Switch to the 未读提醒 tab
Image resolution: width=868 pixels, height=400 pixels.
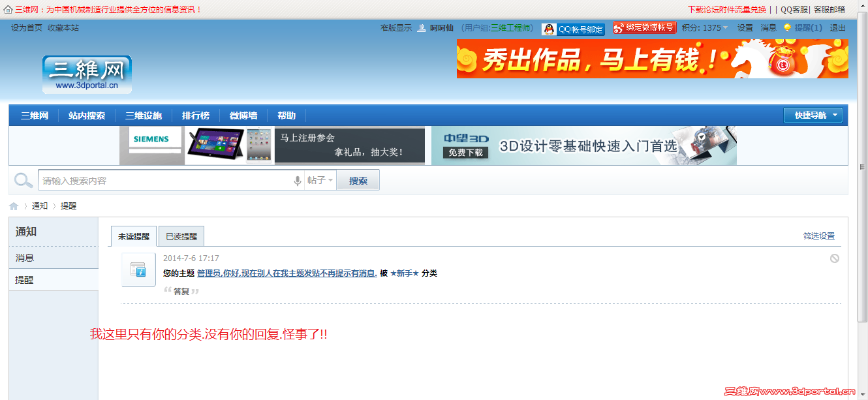click(134, 236)
